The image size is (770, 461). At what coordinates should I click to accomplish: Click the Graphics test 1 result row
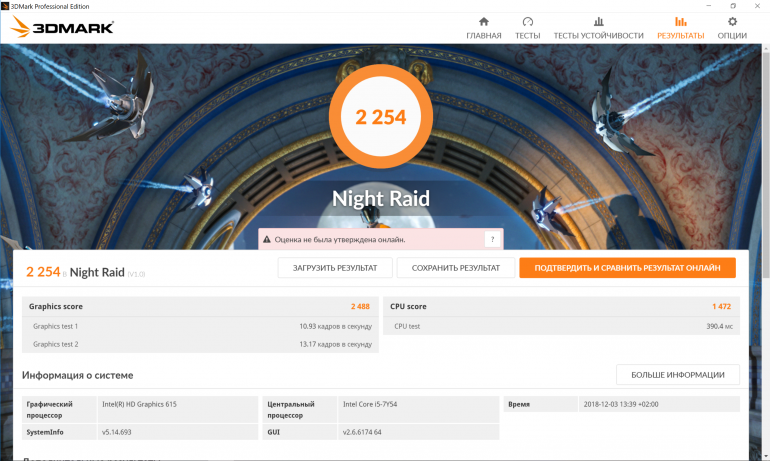[200, 326]
